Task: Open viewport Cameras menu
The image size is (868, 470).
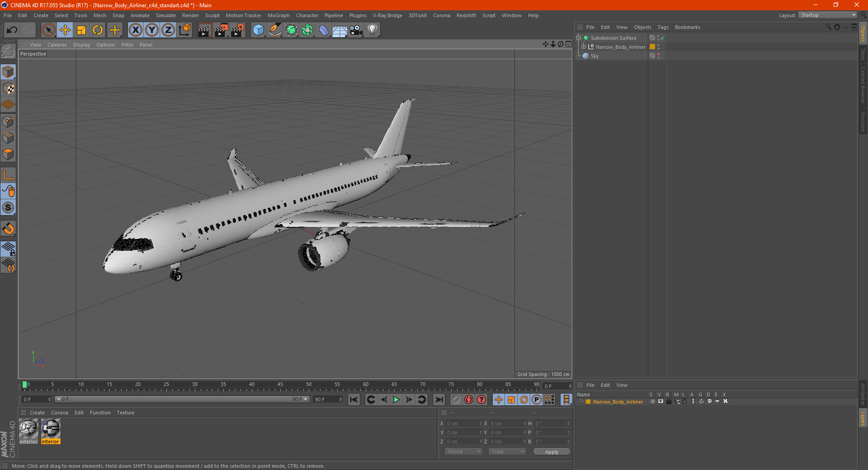Action: point(57,45)
